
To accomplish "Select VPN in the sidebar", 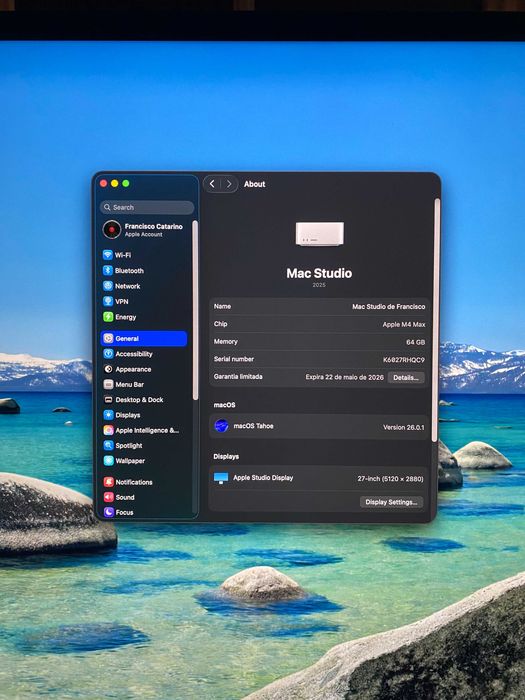I will 116,301.
